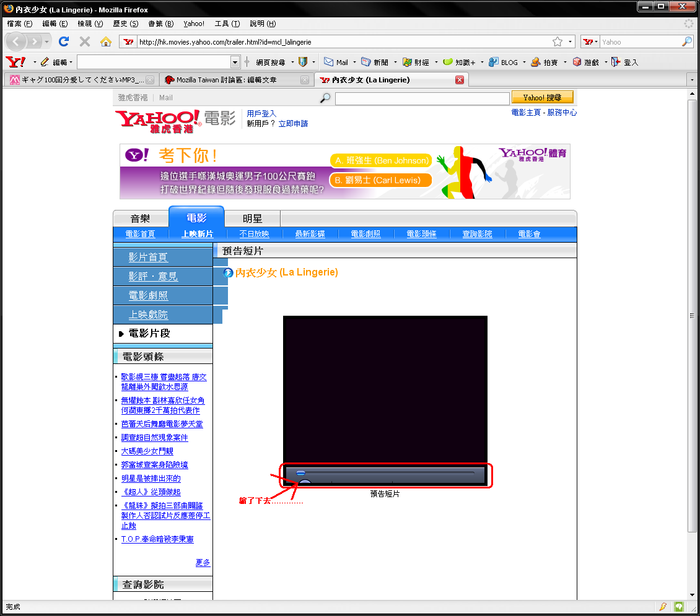The width and height of the screenshot is (700, 616).
Task: Click the magnifier icon in Yahoo search box
Action: pyautogui.click(x=687, y=42)
